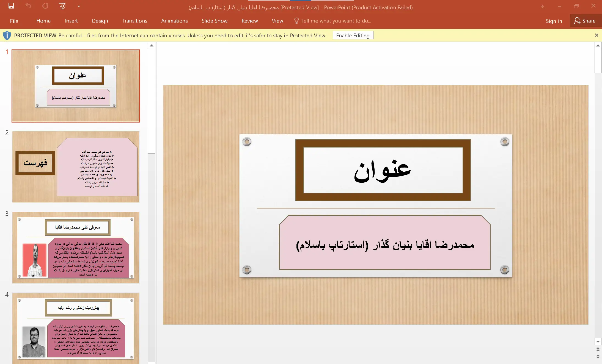Screen dimensions: 602x364
Task: Click the lightbulb Tell me icon
Action: (296, 21)
